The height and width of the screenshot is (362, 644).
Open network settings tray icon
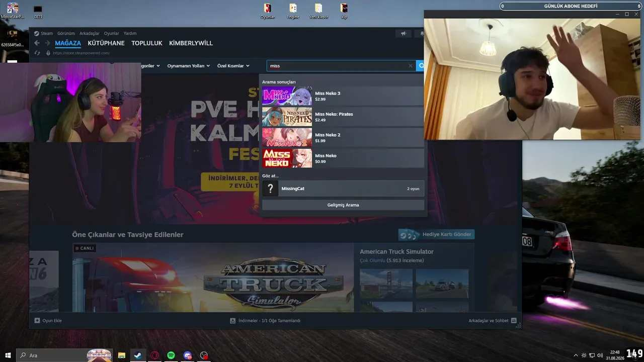592,355
